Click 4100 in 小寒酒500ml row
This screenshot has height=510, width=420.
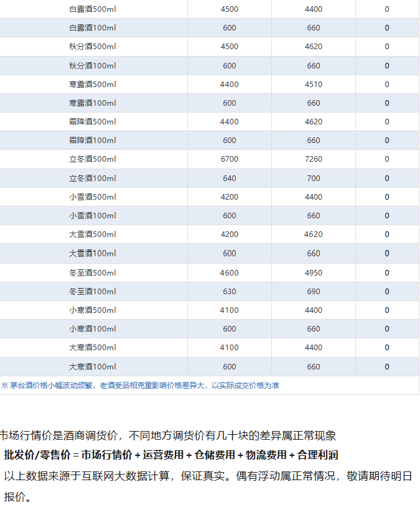tap(230, 310)
